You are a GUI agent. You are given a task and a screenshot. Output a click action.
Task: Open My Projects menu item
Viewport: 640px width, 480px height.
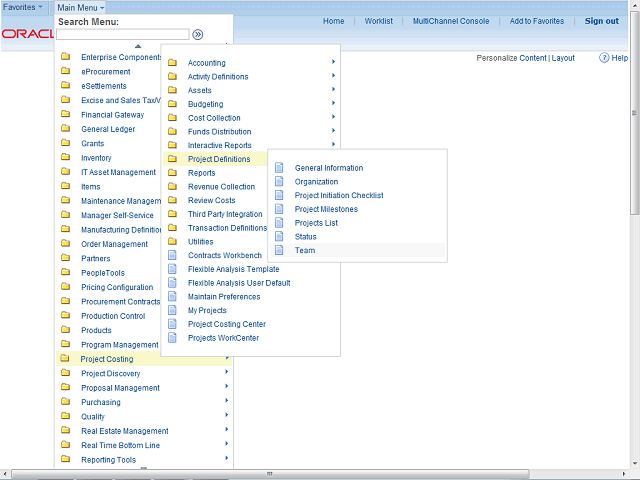[x=207, y=311]
